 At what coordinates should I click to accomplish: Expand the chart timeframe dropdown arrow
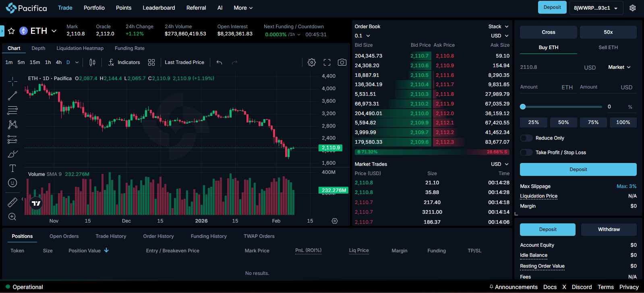[77, 62]
